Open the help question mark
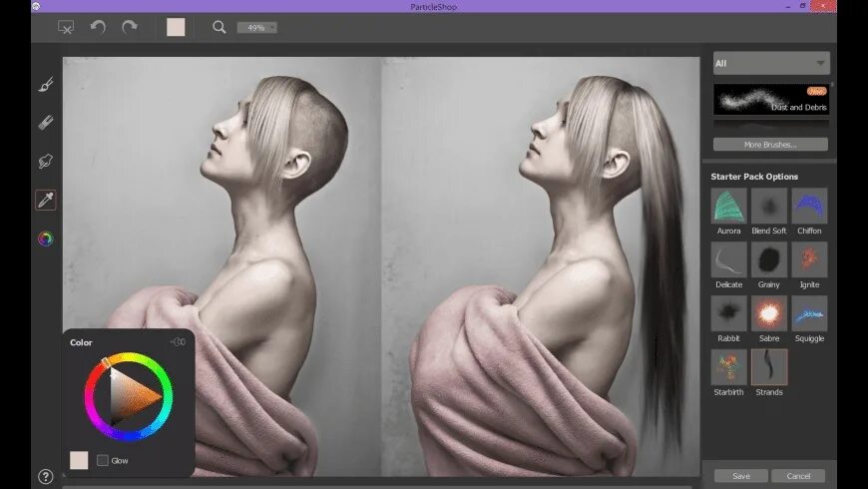Image resolution: width=868 pixels, height=489 pixels. [x=46, y=476]
